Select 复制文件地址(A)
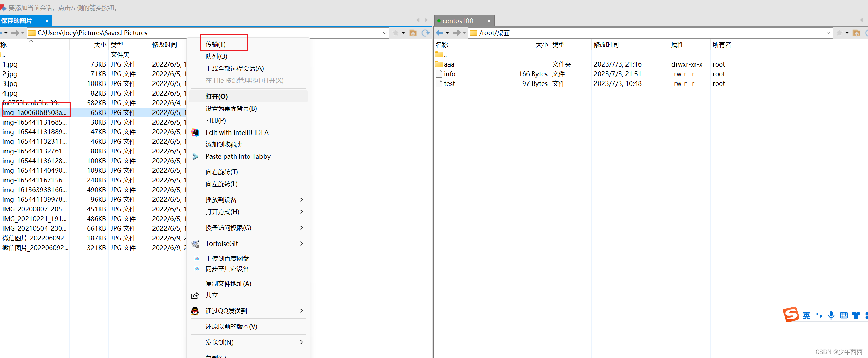The width and height of the screenshot is (868, 358). tap(248, 284)
